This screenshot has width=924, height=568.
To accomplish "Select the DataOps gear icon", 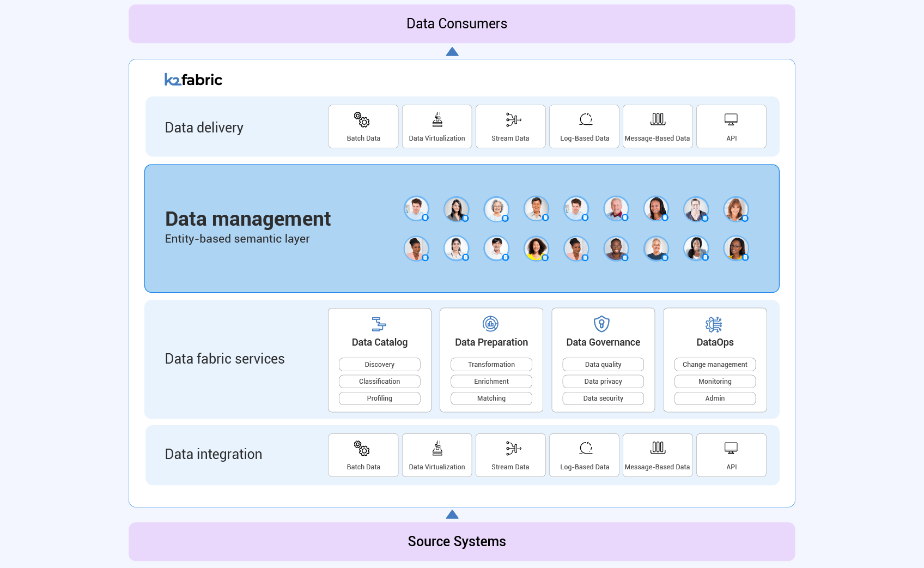I will 714,324.
